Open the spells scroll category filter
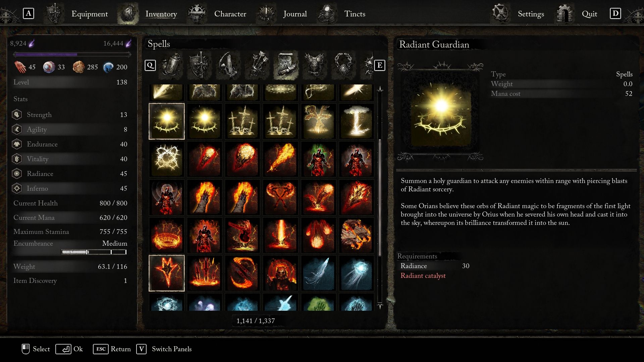 click(285, 65)
